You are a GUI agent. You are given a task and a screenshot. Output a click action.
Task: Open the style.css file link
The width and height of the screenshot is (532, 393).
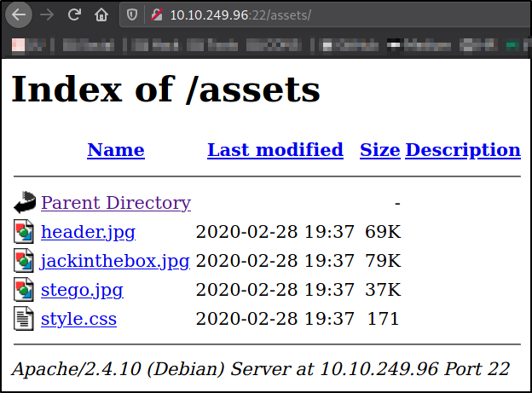pos(78,319)
